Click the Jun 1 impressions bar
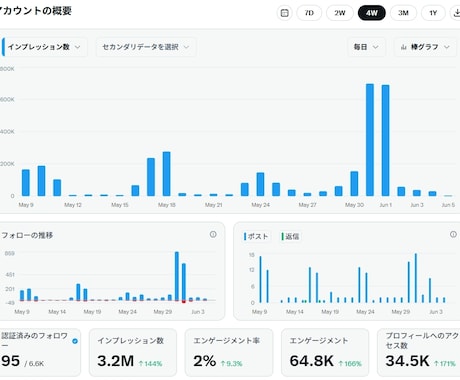460x380 pixels. (x=385, y=140)
